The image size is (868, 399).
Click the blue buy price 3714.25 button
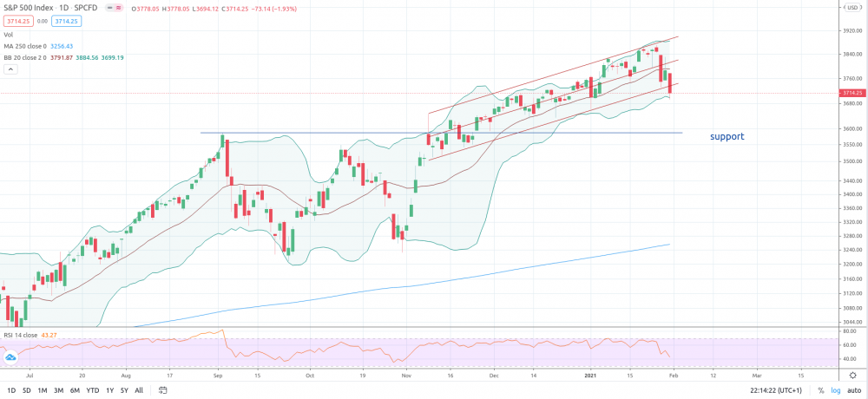click(x=68, y=21)
